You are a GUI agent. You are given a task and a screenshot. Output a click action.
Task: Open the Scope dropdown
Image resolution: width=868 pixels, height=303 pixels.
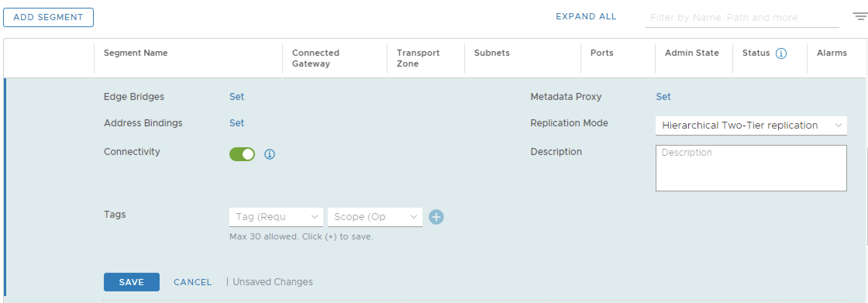tap(375, 217)
